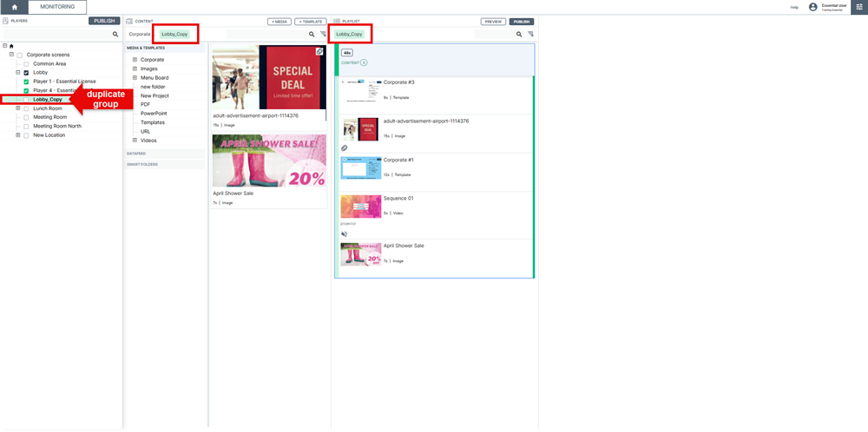Select the Corporate breadcrumb in the Content panel

[x=140, y=35]
